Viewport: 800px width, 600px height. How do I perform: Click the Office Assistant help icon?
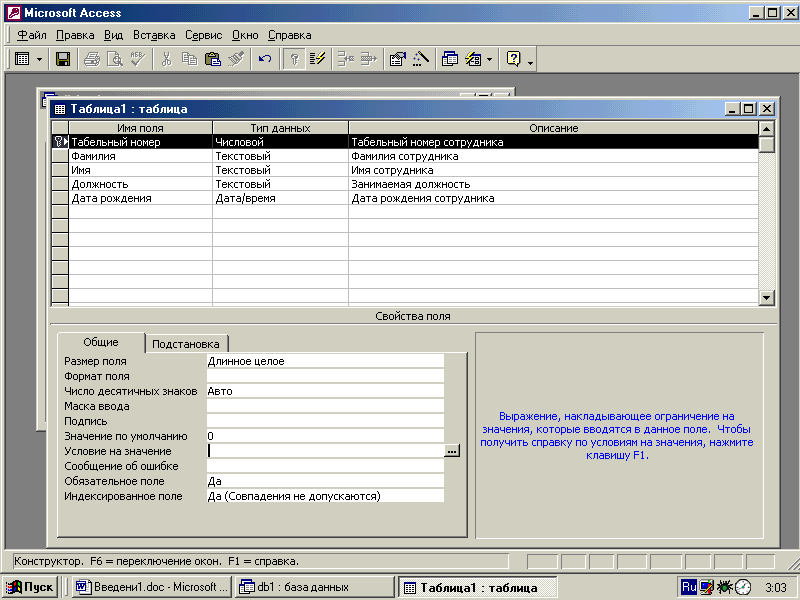pyautogui.click(x=513, y=59)
